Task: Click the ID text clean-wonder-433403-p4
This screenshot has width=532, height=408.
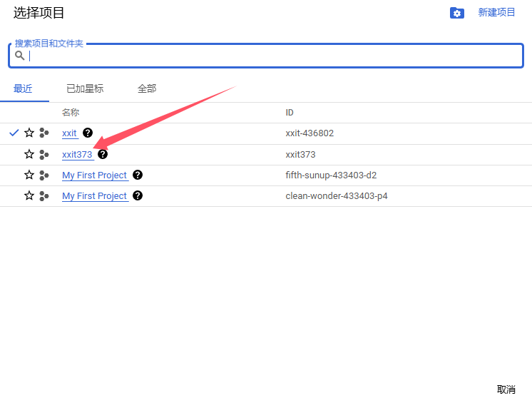Action: click(x=336, y=196)
